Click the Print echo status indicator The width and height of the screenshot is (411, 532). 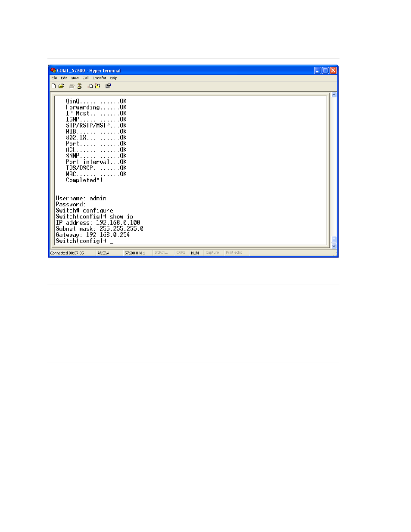click(234, 253)
